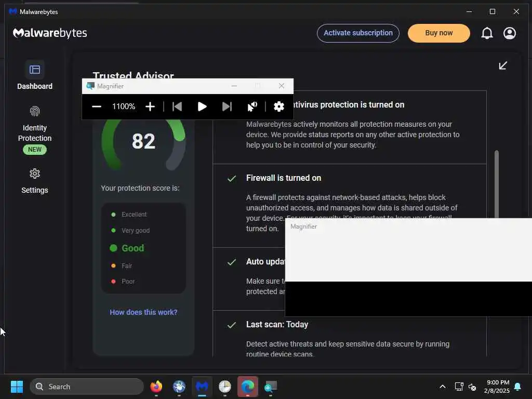Select the Good score level

tap(127, 248)
